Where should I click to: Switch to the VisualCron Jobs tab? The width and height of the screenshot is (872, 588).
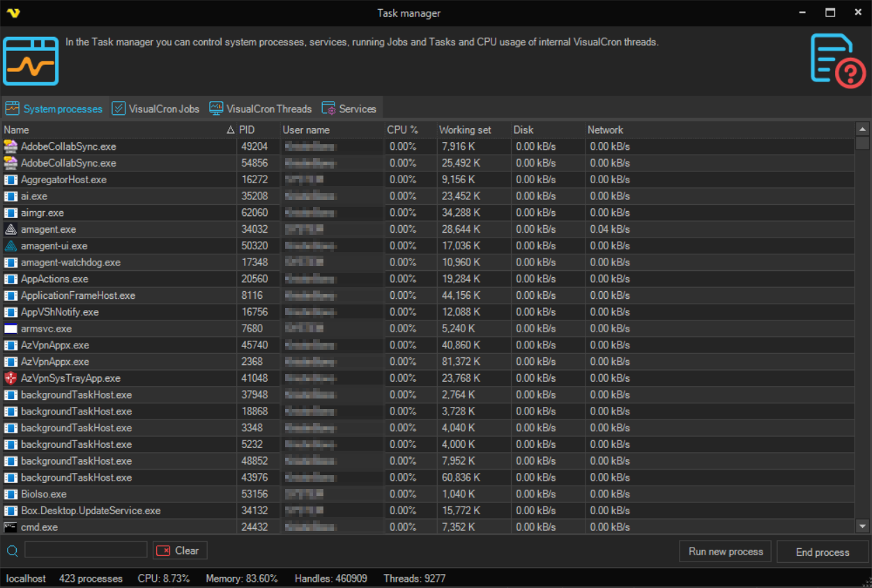click(x=155, y=109)
